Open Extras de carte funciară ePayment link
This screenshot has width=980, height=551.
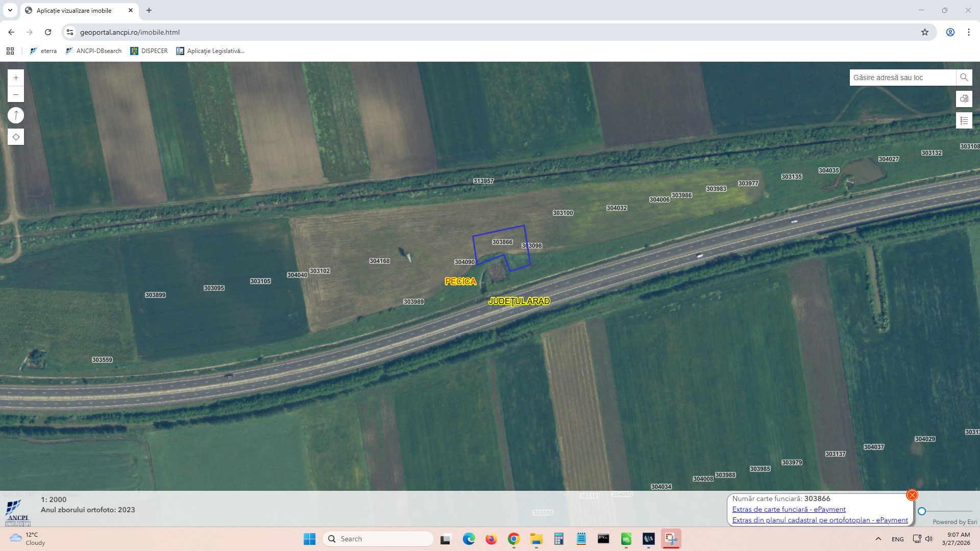pos(789,509)
